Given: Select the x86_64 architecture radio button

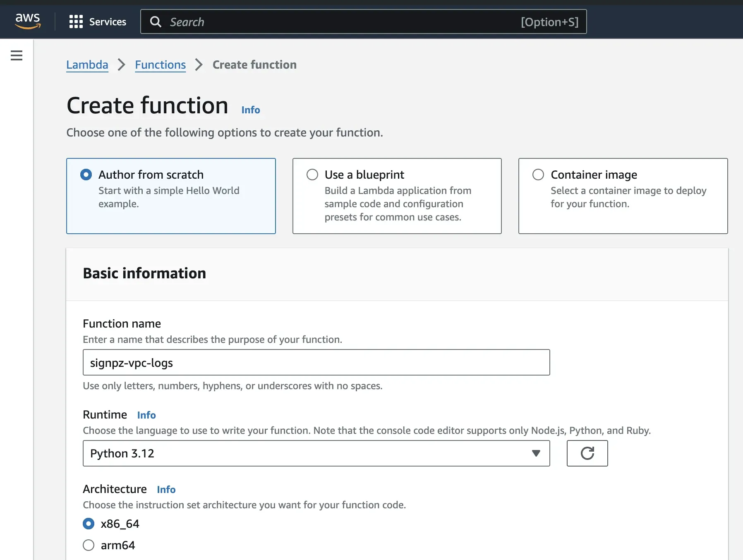Looking at the screenshot, I should click(x=89, y=524).
